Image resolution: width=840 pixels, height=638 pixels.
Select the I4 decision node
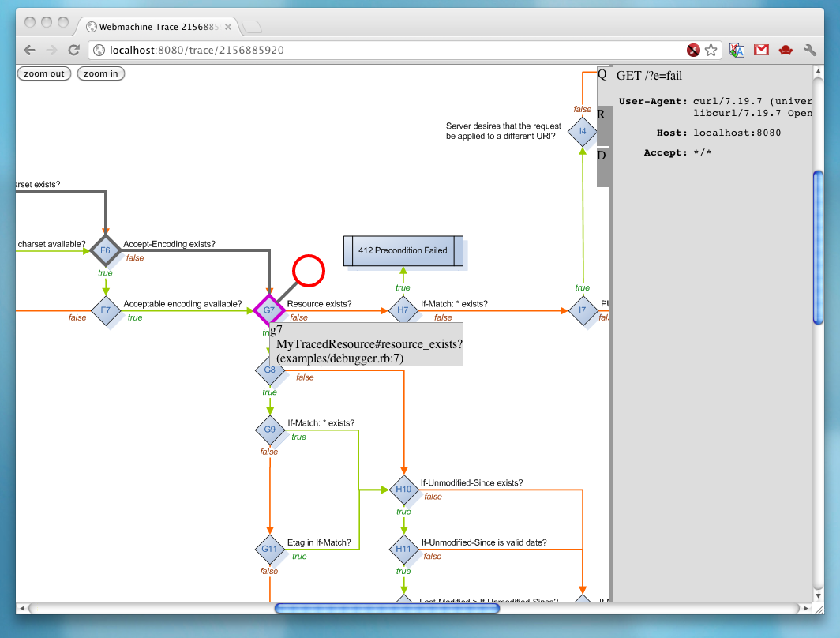(583, 131)
